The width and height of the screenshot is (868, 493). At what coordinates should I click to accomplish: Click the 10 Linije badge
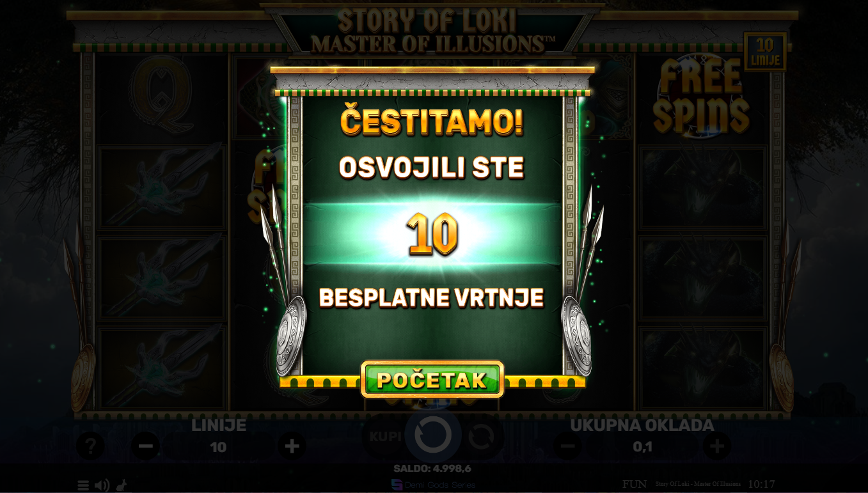[765, 52]
